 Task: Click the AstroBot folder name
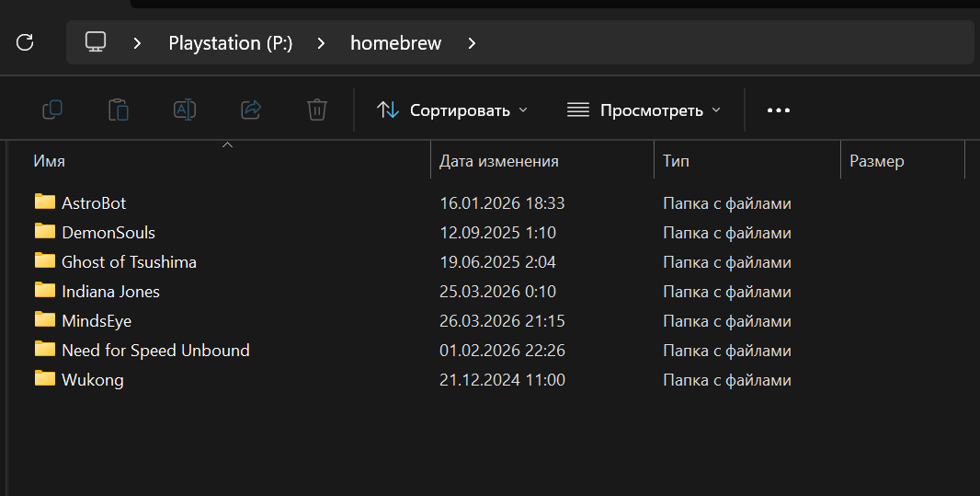point(94,202)
